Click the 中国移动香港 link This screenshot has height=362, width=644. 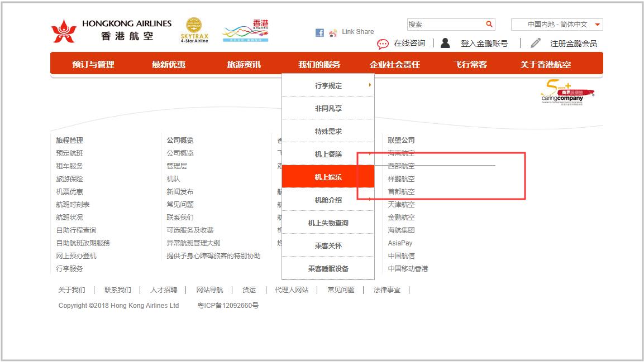click(x=408, y=268)
